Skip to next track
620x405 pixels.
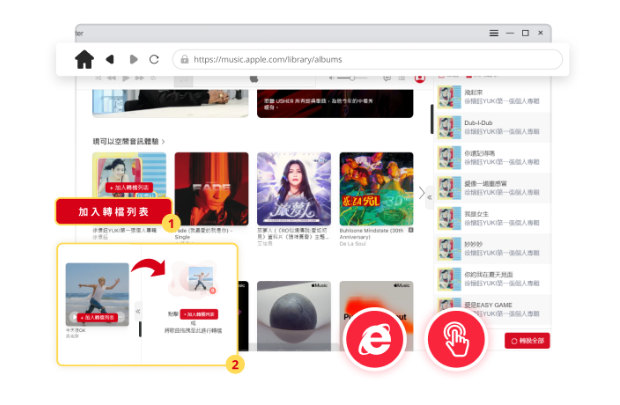[140, 78]
